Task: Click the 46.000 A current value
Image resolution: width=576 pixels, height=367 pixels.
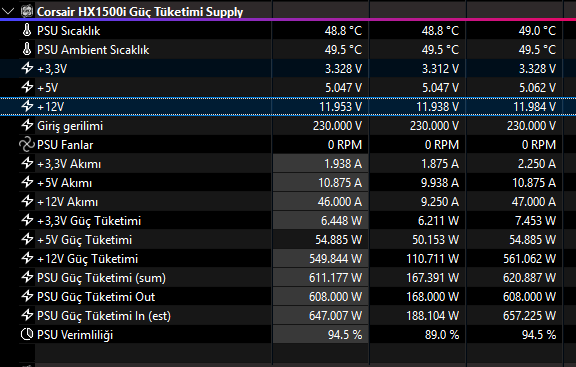Action: (340, 202)
